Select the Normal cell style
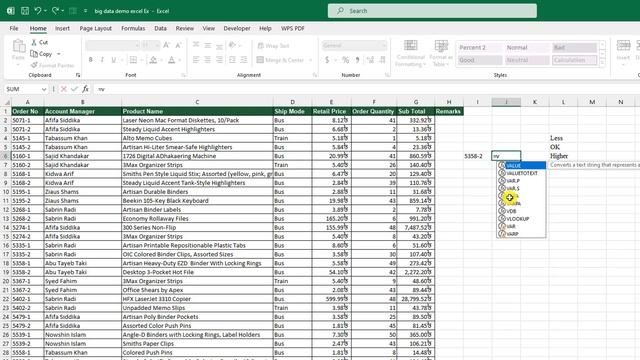The image size is (640, 360). [x=527, y=47]
